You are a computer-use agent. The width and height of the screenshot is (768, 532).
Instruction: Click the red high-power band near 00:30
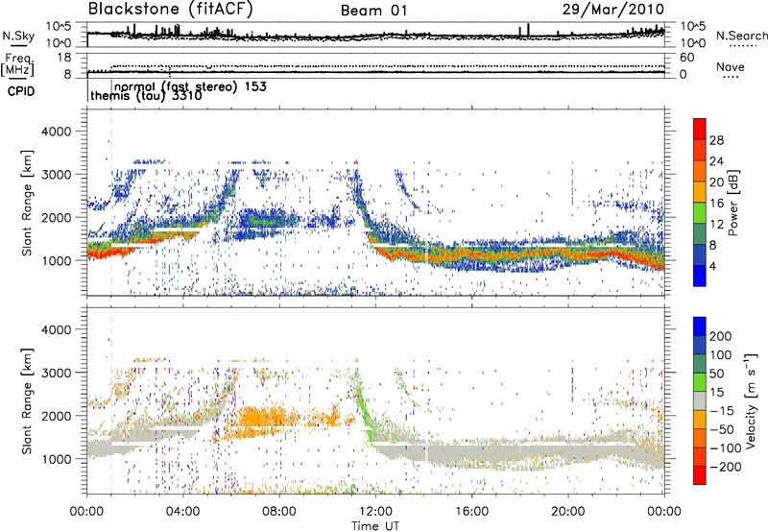(106, 253)
